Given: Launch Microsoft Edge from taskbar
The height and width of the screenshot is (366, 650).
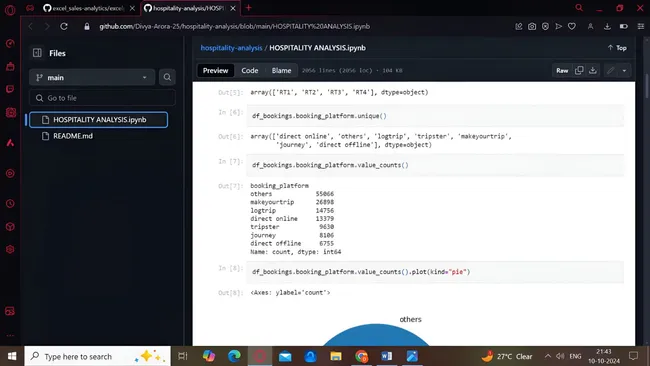Looking at the screenshot, I should coord(234,356).
